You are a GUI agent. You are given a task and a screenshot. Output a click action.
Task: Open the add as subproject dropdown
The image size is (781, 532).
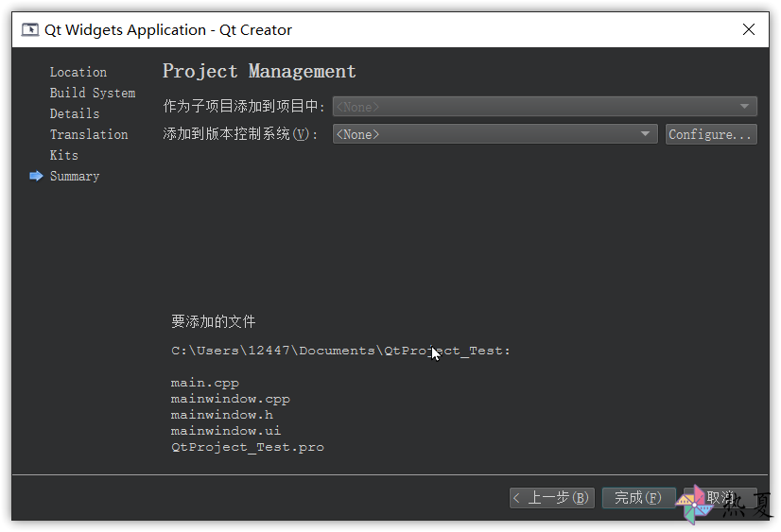point(545,107)
